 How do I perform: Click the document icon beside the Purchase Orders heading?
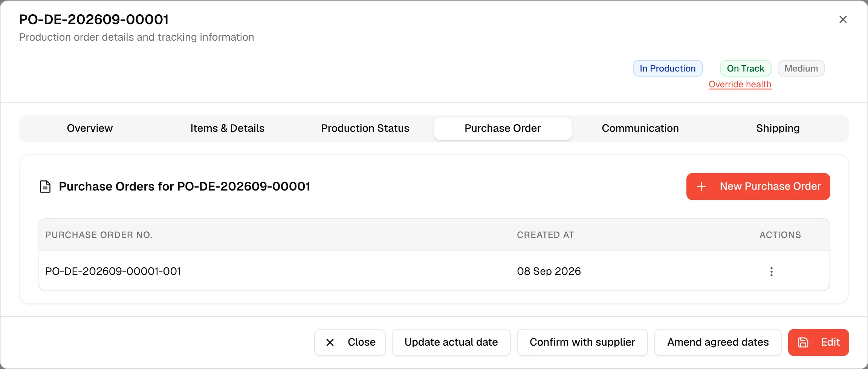point(45,186)
